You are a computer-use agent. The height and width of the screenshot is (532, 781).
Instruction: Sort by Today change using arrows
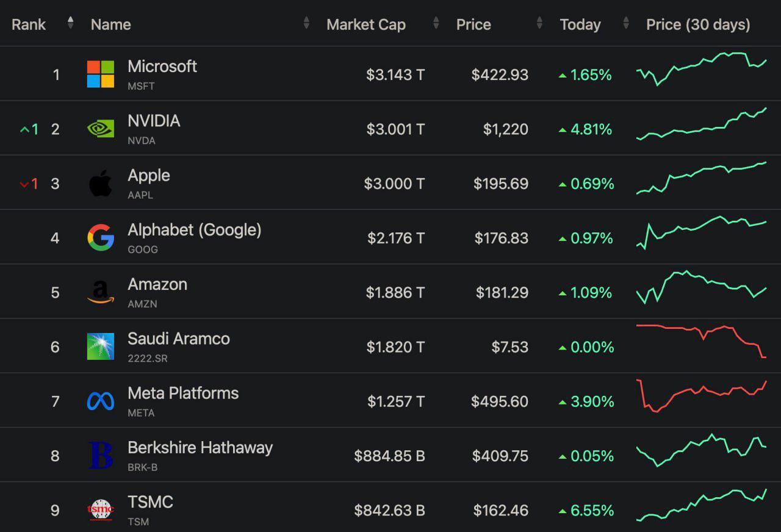coord(626,23)
